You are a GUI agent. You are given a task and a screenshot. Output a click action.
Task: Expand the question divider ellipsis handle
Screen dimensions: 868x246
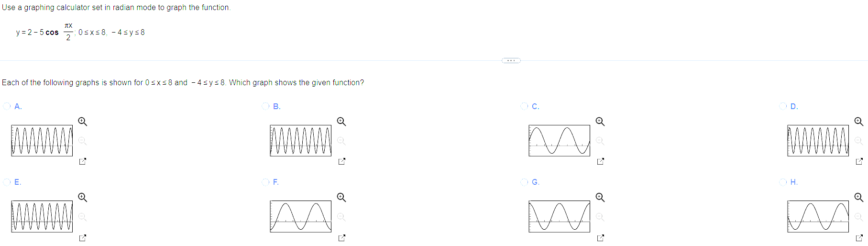coord(511,60)
